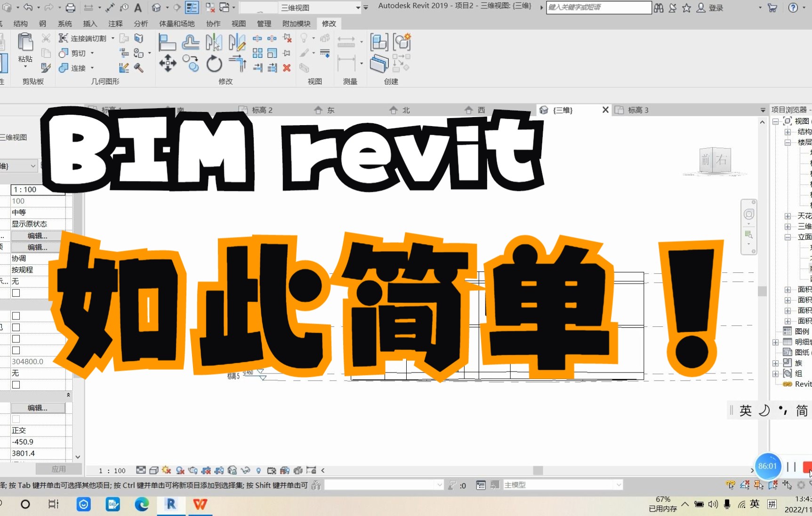Viewport: 812px width, 516px height.
Task: Toggle checkbox below the 304800.0 无 row
Action: point(16,385)
